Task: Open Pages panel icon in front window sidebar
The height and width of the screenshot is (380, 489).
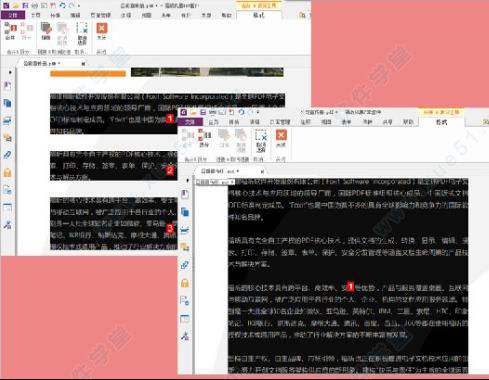Action: pyautogui.click(x=185, y=212)
